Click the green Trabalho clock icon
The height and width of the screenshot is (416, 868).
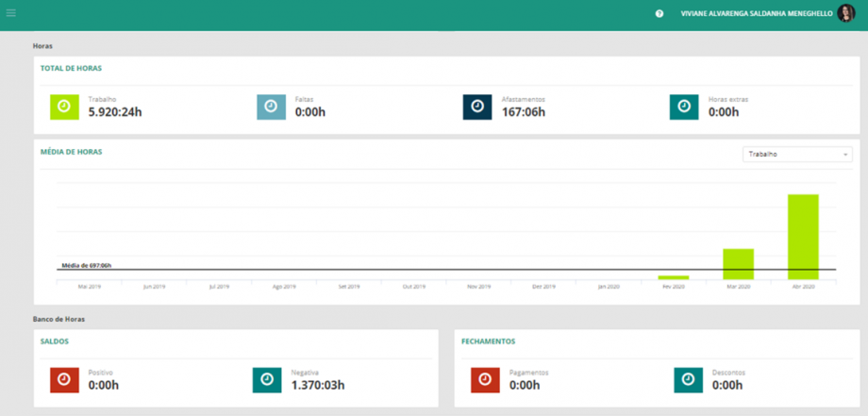click(64, 107)
